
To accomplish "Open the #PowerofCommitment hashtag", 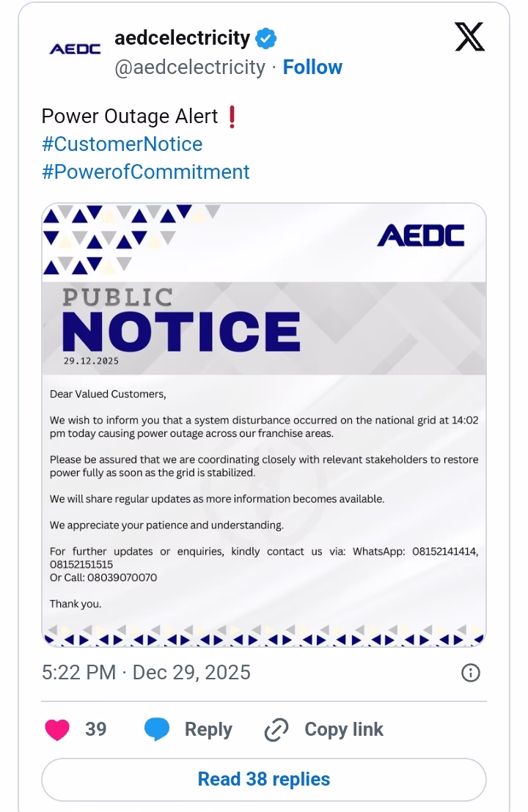I will pos(145,172).
